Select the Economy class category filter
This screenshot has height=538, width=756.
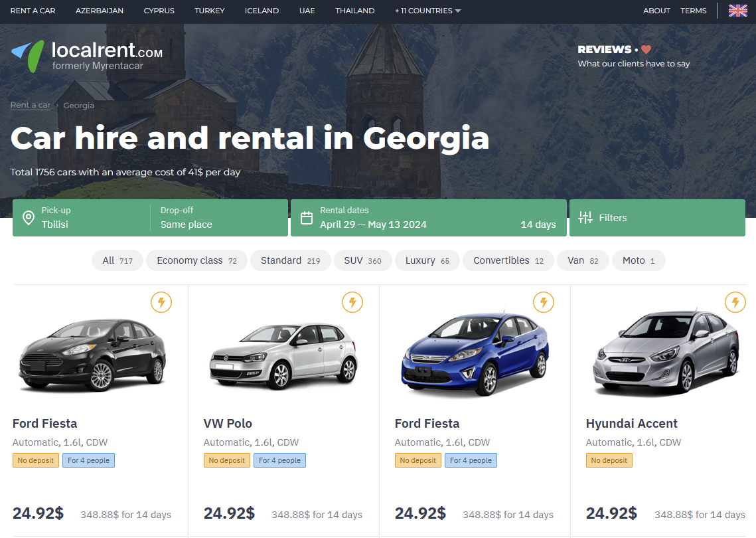tap(196, 260)
